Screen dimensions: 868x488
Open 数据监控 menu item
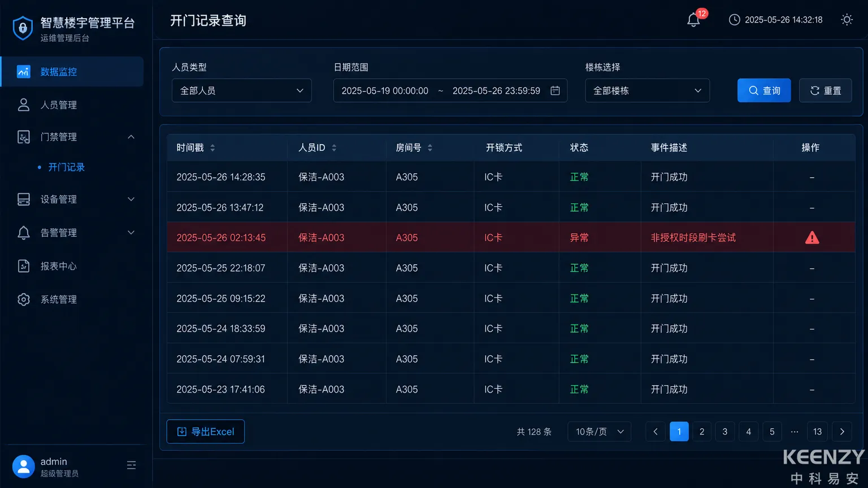pyautogui.click(x=72, y=72)
